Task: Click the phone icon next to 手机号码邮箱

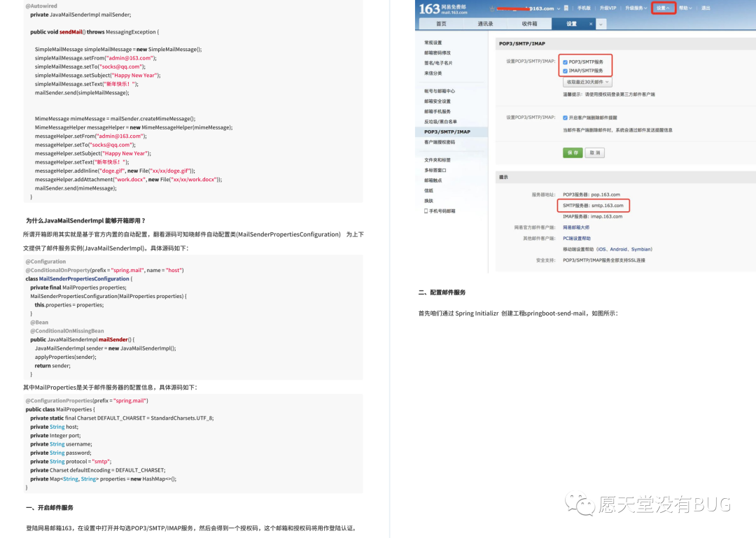Action: pos(426,211)
